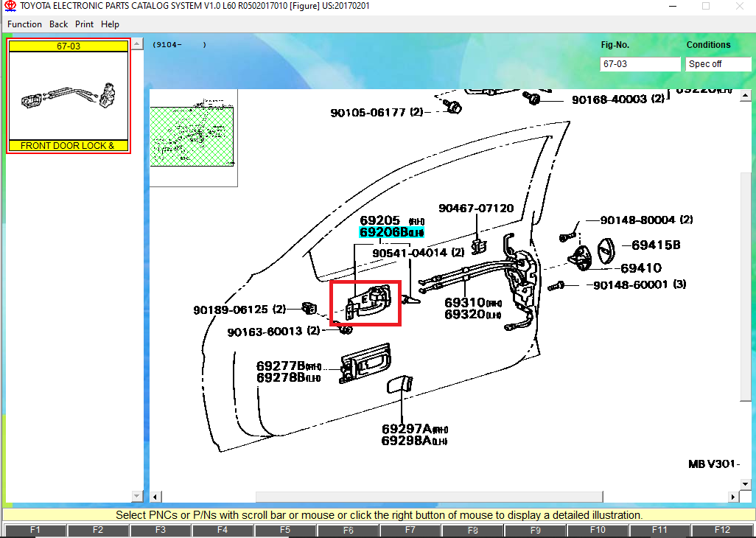Select part code 69415B
Image resolution: width=756 pixels, height=538 pixels.
click(656, 245)
